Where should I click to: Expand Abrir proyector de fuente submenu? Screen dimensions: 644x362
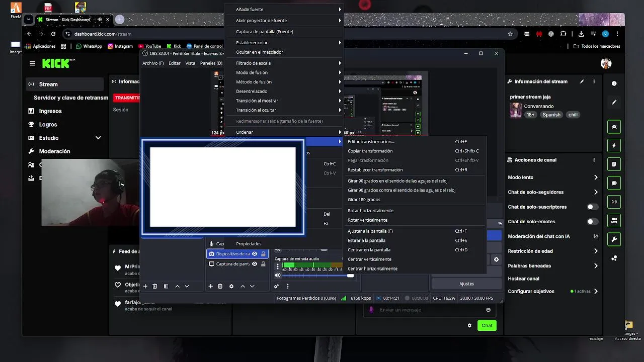pyautogui.click(x=284, y=21)
